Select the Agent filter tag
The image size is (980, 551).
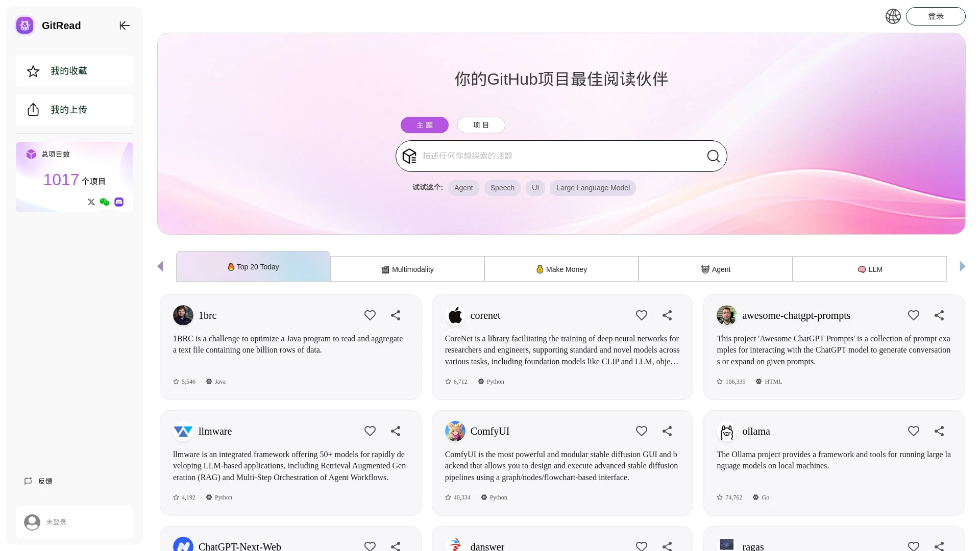coord(464,188)
